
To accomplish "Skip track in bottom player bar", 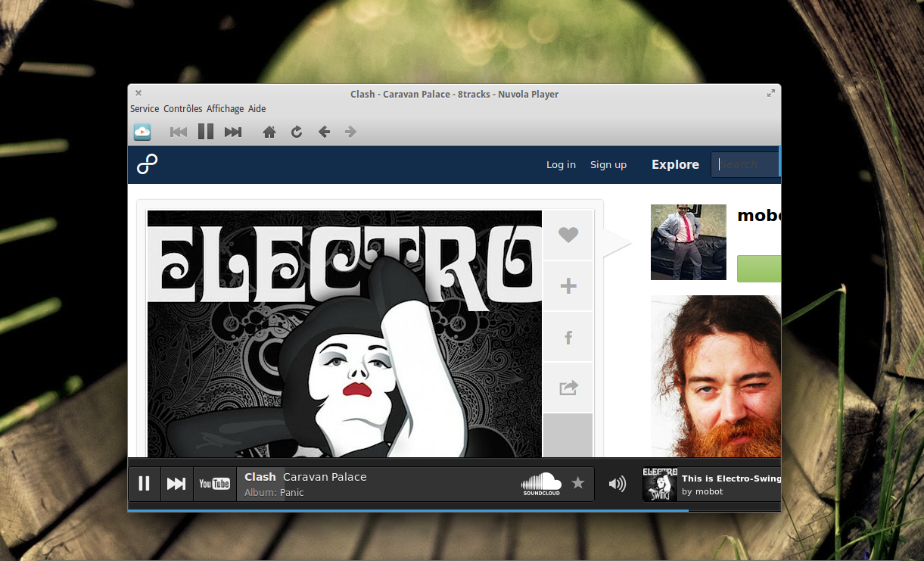I will pos(176,484).
